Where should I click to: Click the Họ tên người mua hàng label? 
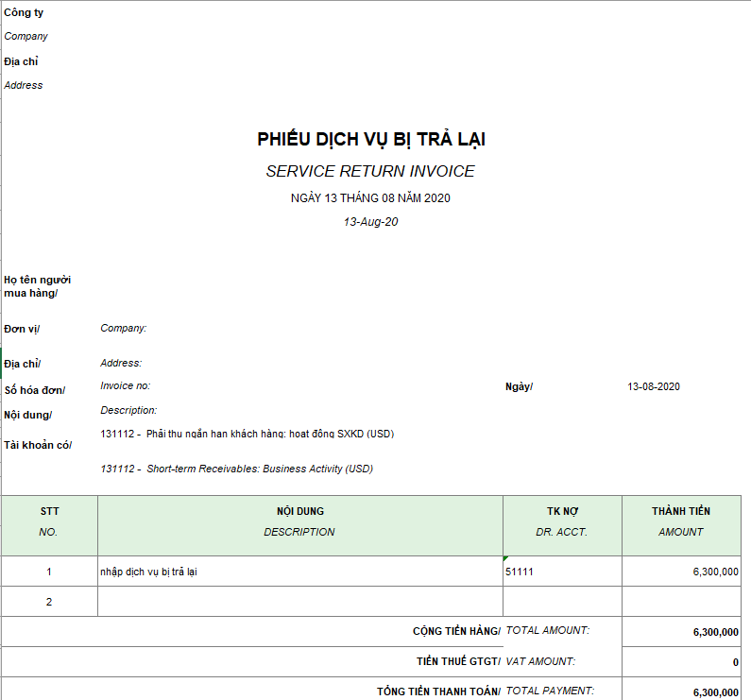pyautogui.click(x=38, y=286)
